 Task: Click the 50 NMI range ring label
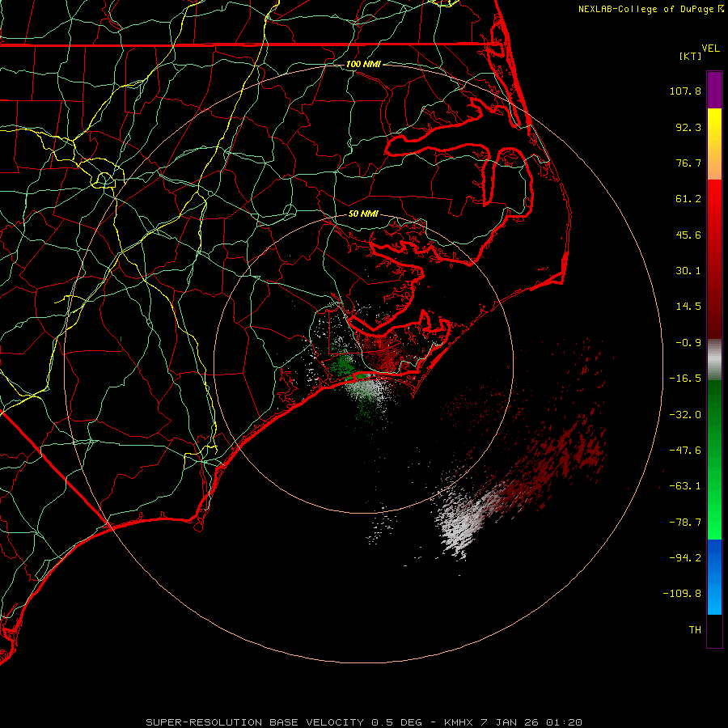coord(363,214)
